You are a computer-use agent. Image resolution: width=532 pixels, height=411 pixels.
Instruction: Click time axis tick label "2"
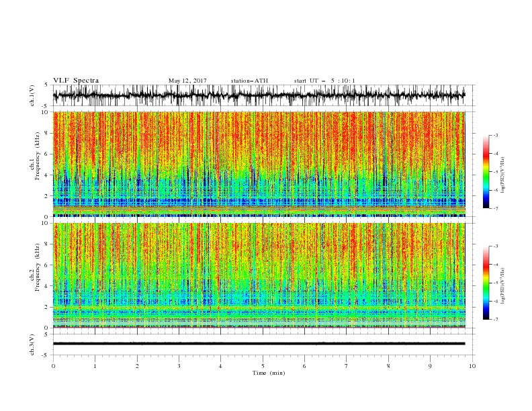(x=137, y=366)
